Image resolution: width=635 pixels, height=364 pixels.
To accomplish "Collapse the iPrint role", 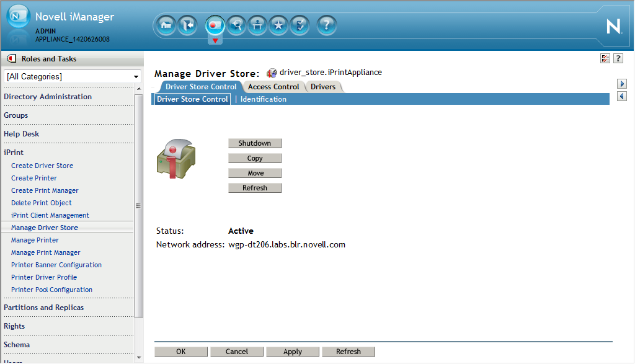I will [14, 153].
